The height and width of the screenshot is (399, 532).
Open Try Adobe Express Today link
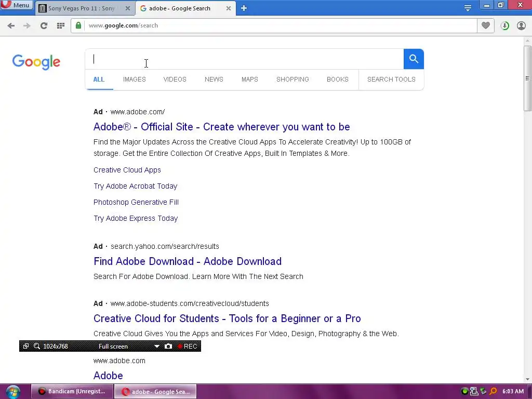[x=136, y=218]
